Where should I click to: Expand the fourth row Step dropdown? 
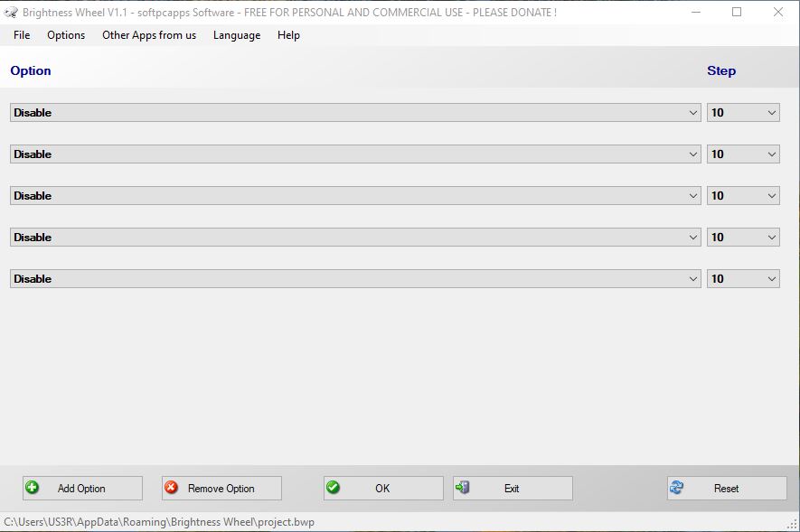click(x=772, y=238)
